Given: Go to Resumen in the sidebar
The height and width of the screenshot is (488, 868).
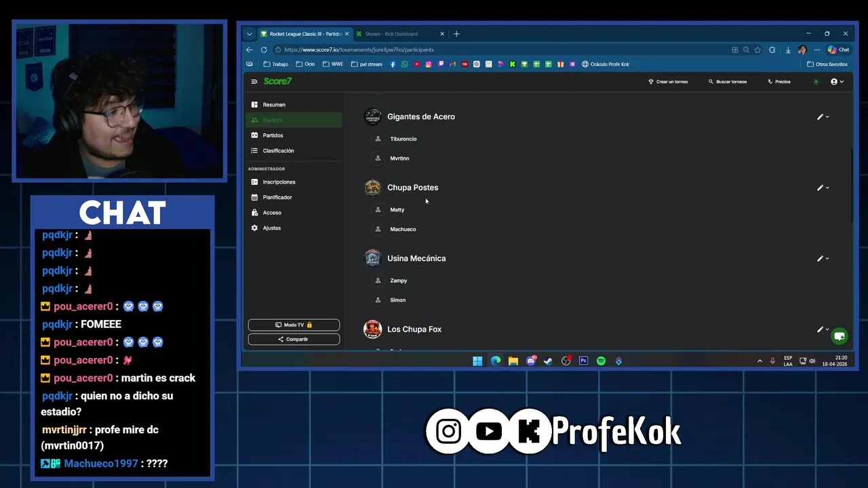Looking at the screenshot, I should pos(294,104).
